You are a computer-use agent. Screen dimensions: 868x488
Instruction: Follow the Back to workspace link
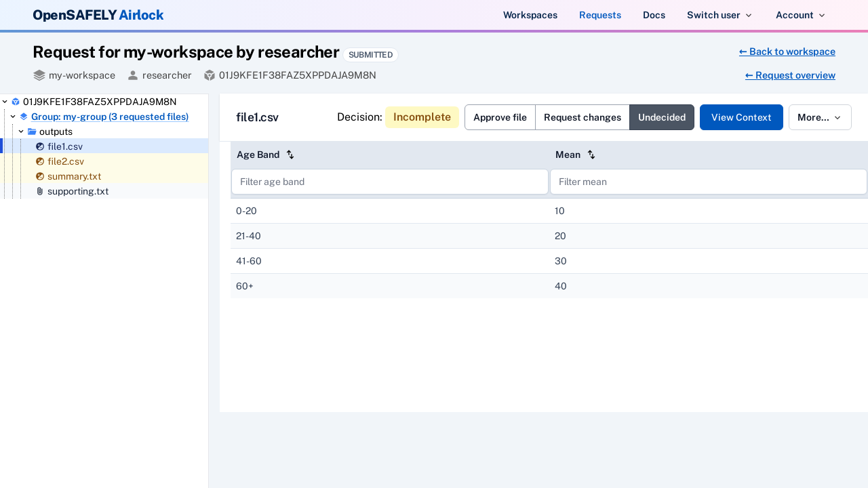tap(787, 52)
